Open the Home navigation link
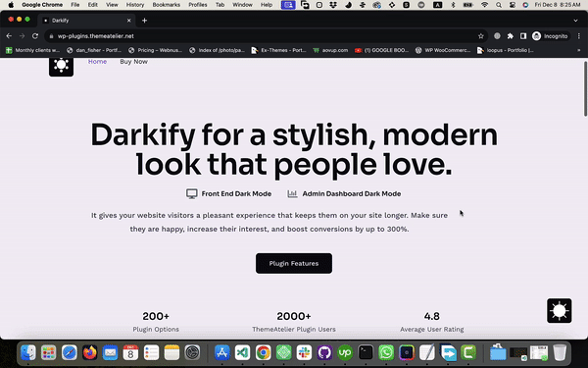 tap(97, 62)
